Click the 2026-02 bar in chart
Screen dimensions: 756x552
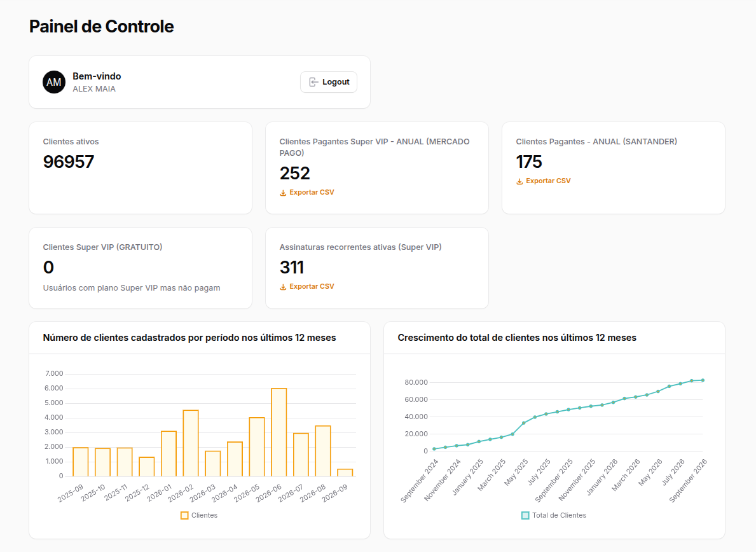tap(191, 443)
